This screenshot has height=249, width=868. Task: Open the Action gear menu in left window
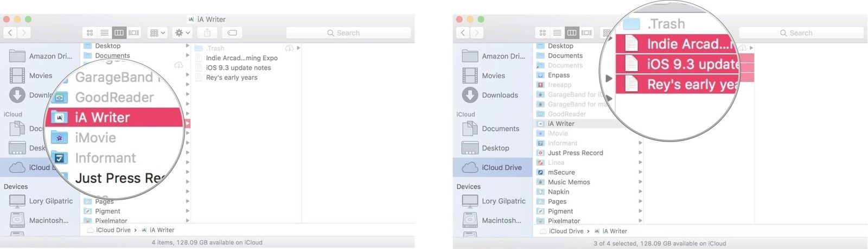(182, 33)
